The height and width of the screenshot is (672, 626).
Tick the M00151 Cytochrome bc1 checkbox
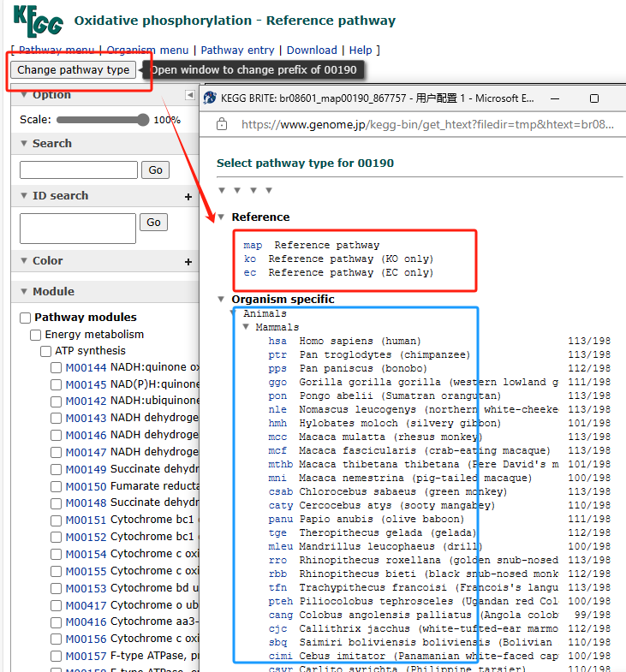[x=57, y=520]
